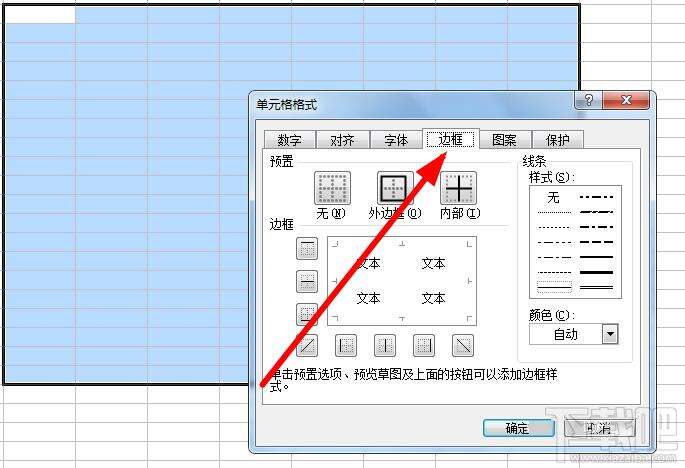
Task: Apply the 内部 inside border preset
Action: point(458,188)
